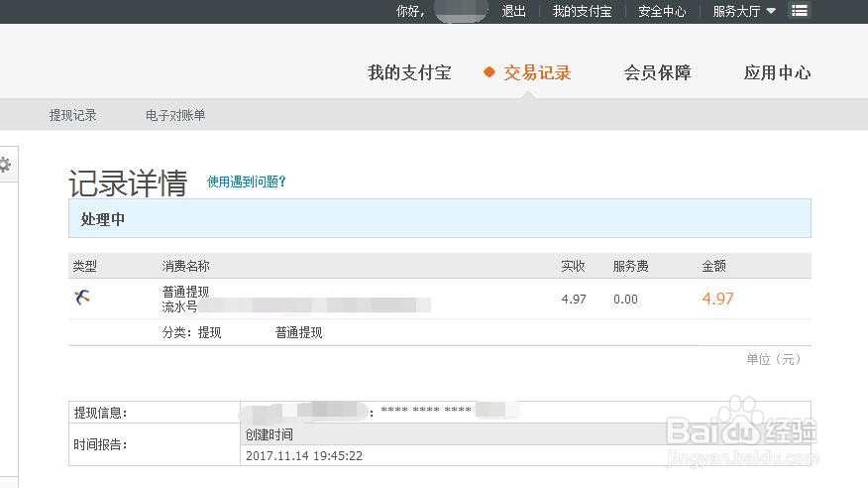The image size is (868, 488).
Task: Click the 实收 column header
Action: click(573, 267)
